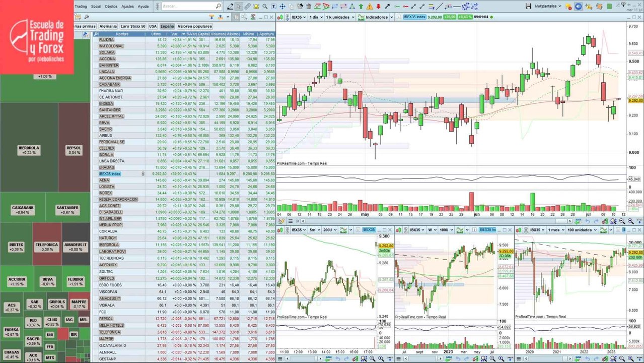Viewport: 644px width, 363px height.
Task: Select the green up arrow drawing tool
Action: pos(361,7)
